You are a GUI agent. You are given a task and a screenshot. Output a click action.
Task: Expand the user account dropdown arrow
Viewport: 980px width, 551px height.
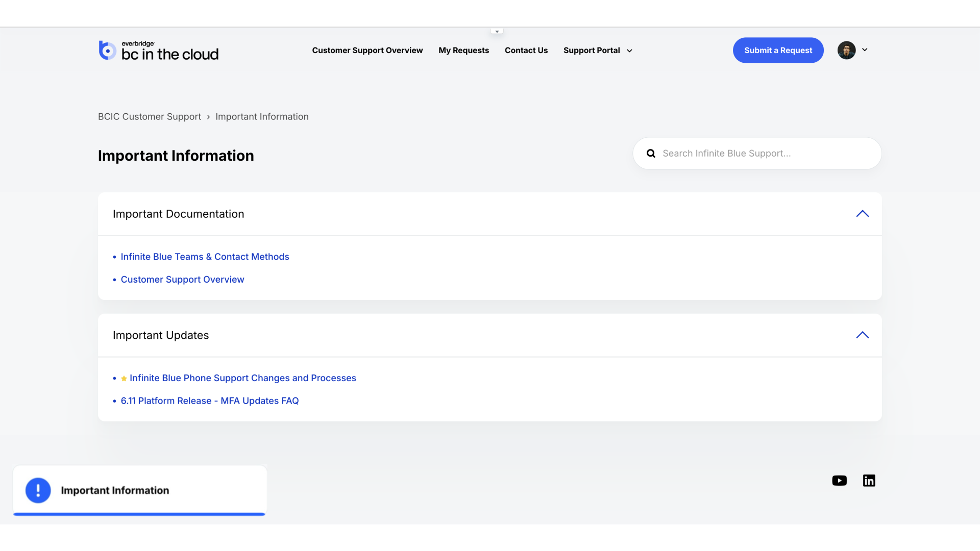[865, 50]
